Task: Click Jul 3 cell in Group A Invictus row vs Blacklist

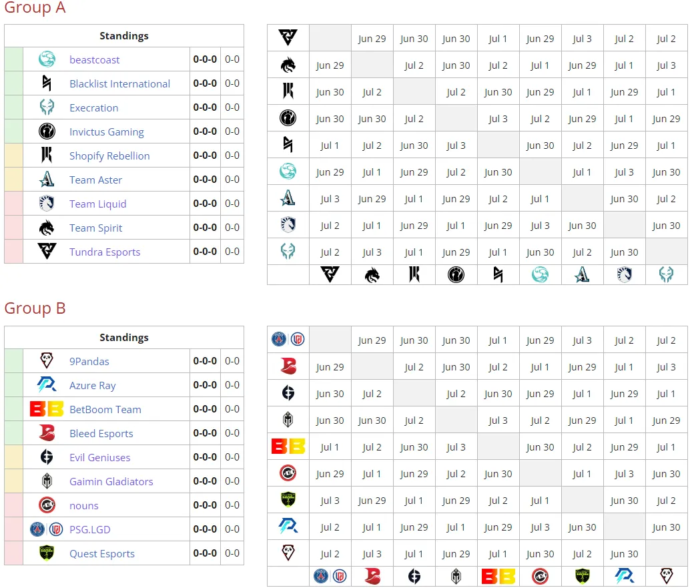Action: coord(498,119)
